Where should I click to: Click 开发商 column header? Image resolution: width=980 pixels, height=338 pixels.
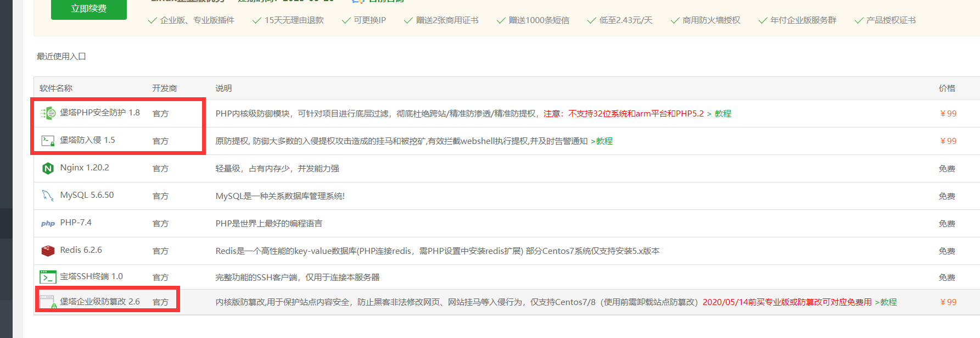pos(165,88)
